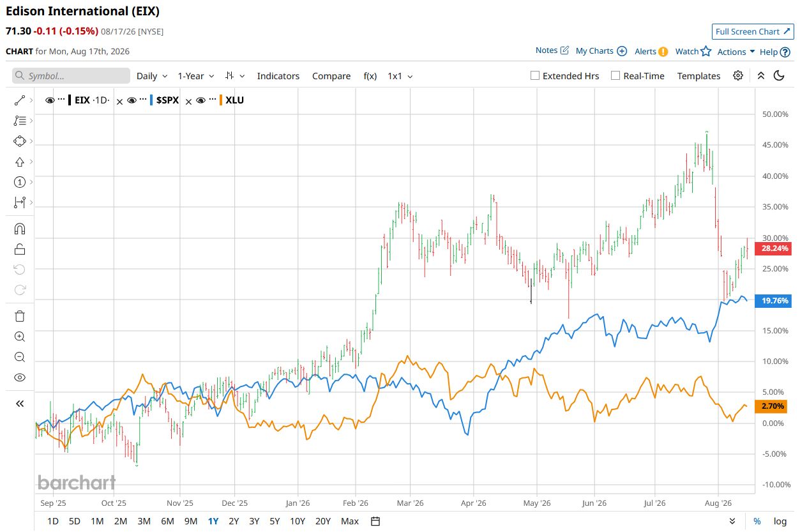800x532 pixels.
Task: Click the $SPX blue color bar
Action: [151, 100]
